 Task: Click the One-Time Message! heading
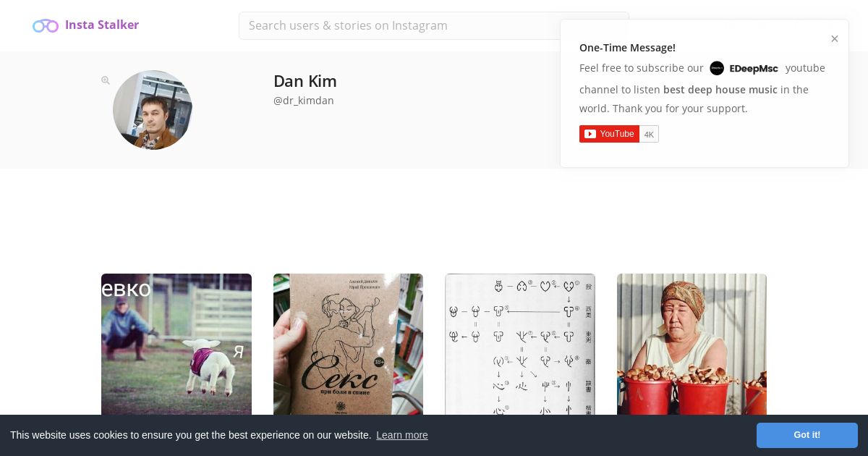pos(627,48)
